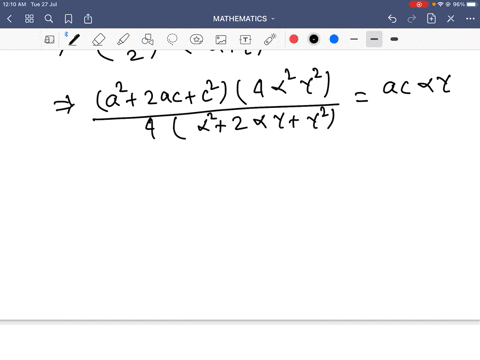Select the Text box tool

click(x=245, y=40)
